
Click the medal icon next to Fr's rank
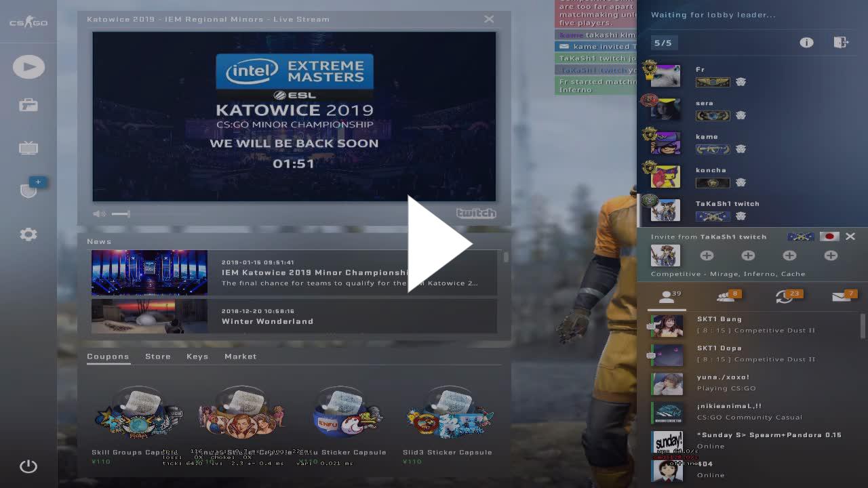[x=741, y=82]
